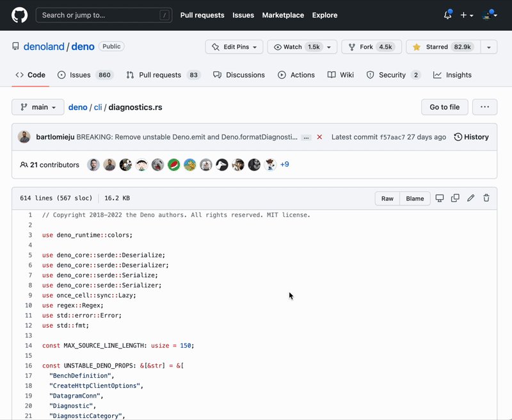
Task: Click the Go to file button
Action: pyautogui.click(x=444, y=107)
